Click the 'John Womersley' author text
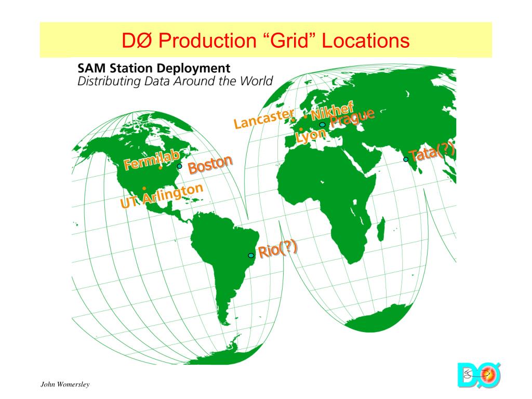532x399 pixels. click(x=65, y=384)
